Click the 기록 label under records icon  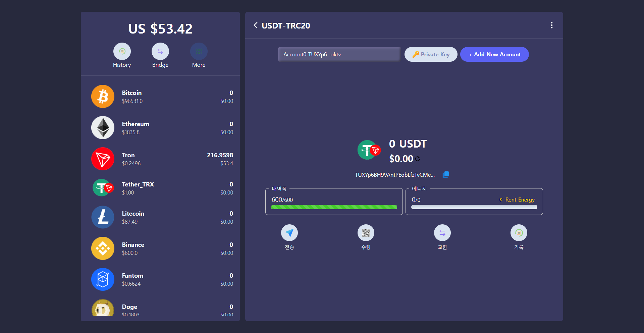click(x=519, y=247)
